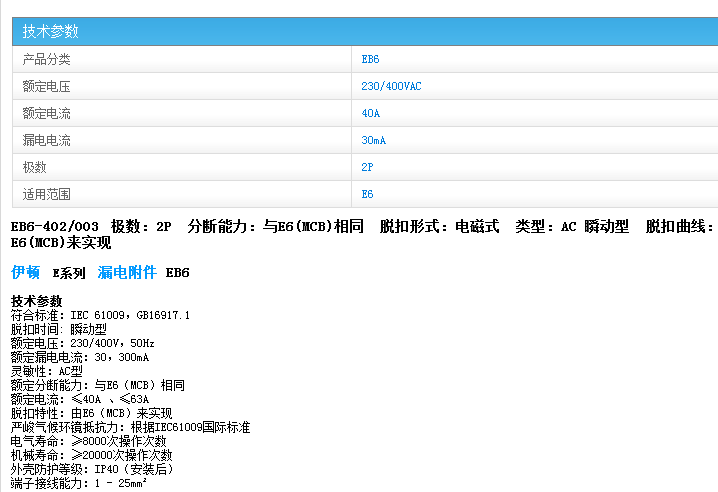Click the 外壳防护等级 IP40 line
The height and width of the screenshot is (492, 718).
[x=92, y=469]
